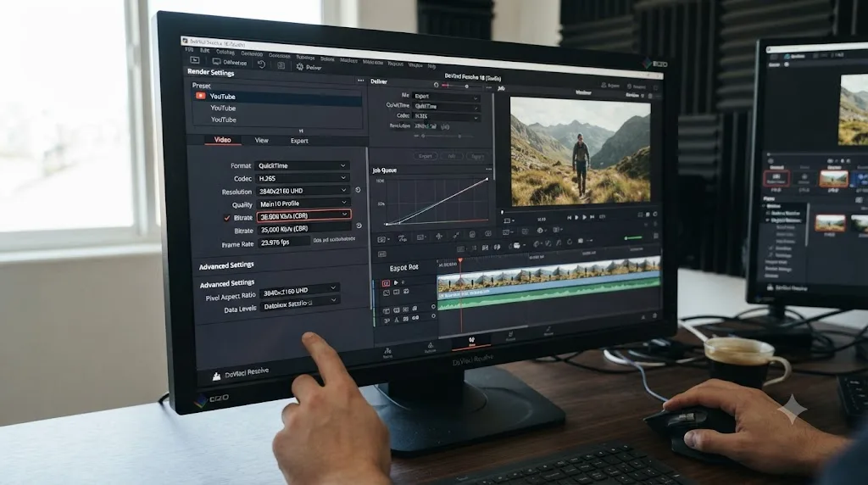Screen dimensions: 868x485
Task: Click viewer mode icon below the preview scrubber
Action: coord(507,221)
